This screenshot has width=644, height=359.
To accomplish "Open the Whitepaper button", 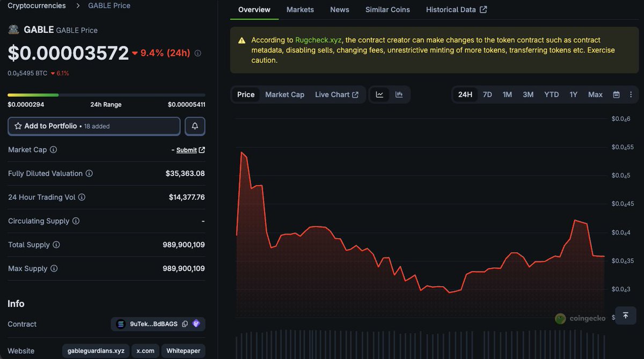I will pyautogui.click(x=183, y=351).
